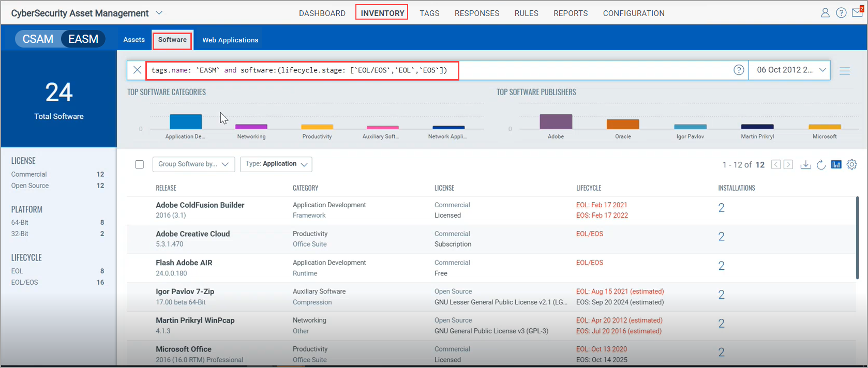Open the RULES menu
The height and width of the screenshot is (368, 868).
526,13
